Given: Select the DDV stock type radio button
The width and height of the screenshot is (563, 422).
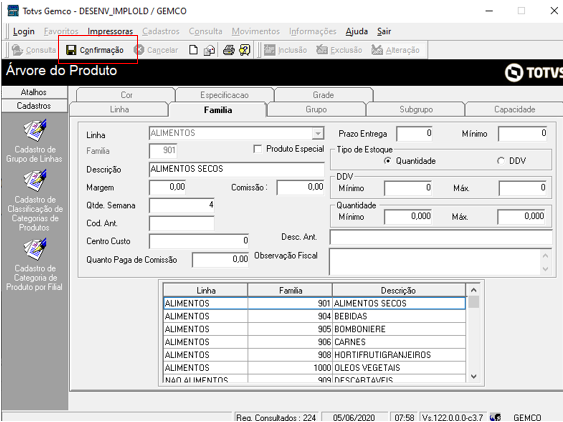Looking at the screenshot, I should 501,161.
